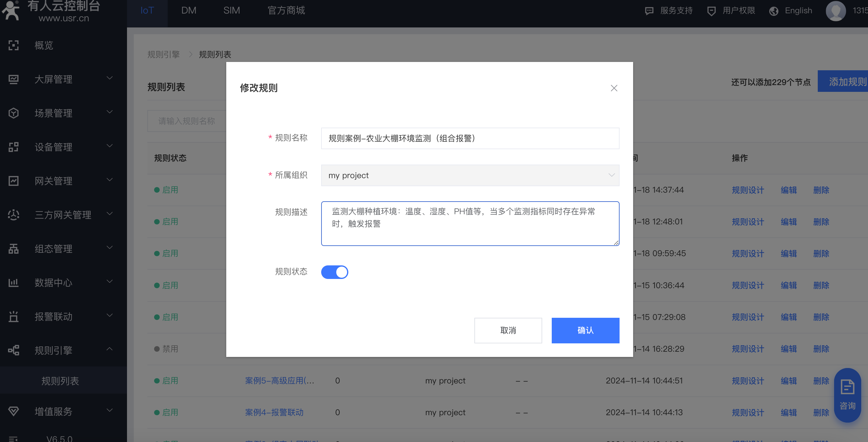This screenshot has width=868, height=442.
Task: Click the 规则引擎 breadcrumb link
Action: [163, 54]
